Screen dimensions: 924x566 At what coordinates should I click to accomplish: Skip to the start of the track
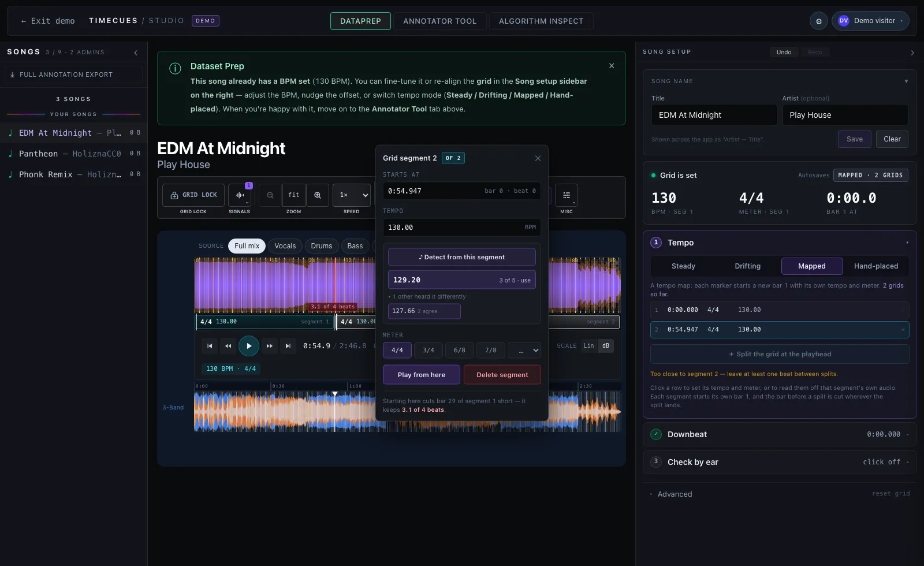[210, 346]
